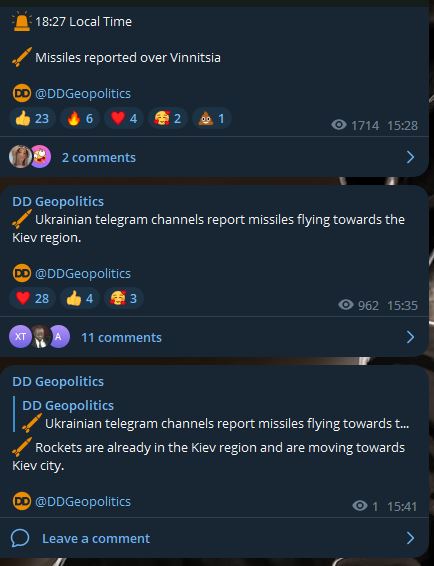
Task: Click the eye views icon beside 962
Action: pyautogui.click(x=346, y=305)
